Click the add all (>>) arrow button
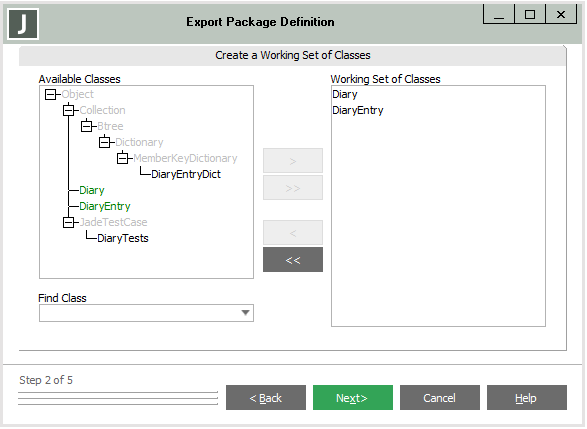 [x=293, y=188]
